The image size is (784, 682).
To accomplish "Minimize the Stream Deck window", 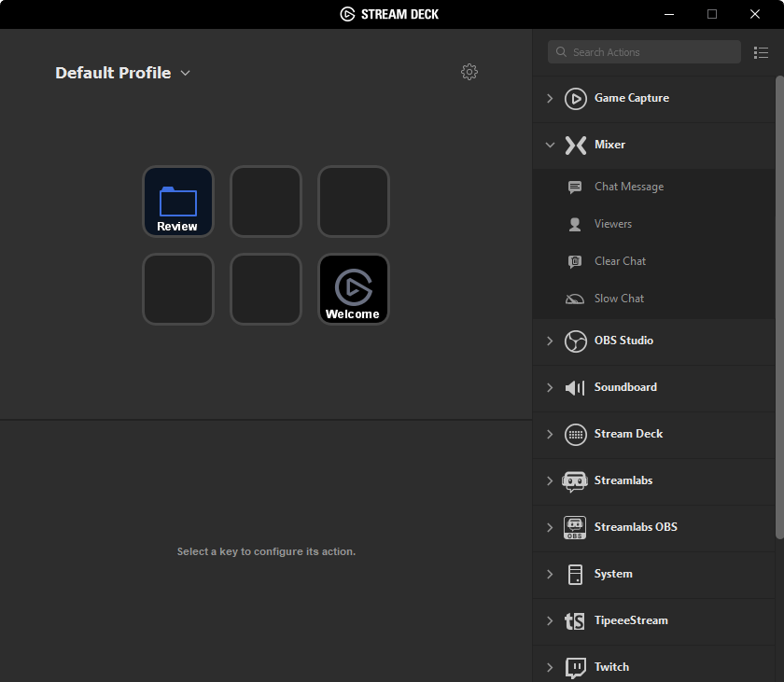I will [669, 14].
